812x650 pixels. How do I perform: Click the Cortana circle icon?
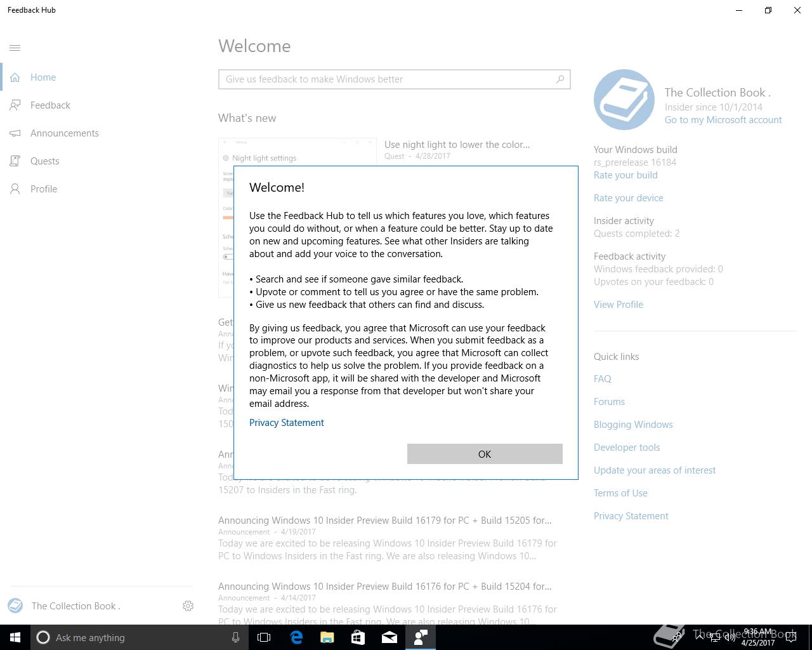[43, 637]
